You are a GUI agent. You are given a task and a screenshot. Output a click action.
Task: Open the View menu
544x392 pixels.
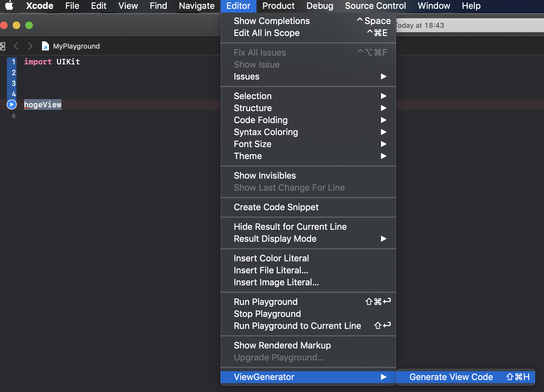pyautogui.click(x=128, y=6)
